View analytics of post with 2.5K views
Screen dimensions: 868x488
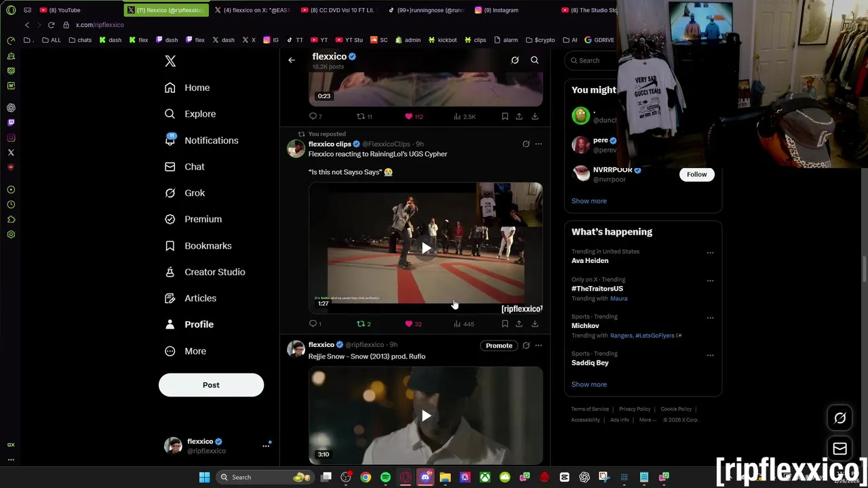(x=465, y=117)
